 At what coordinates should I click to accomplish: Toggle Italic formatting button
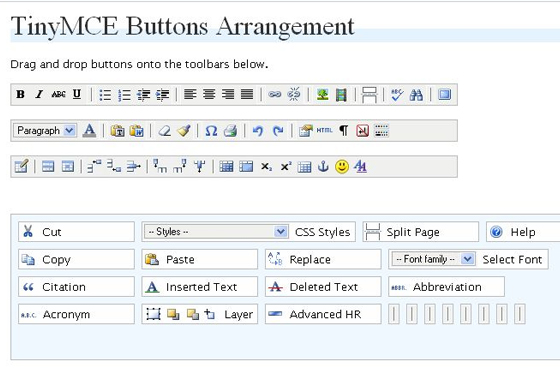[39, 94]
